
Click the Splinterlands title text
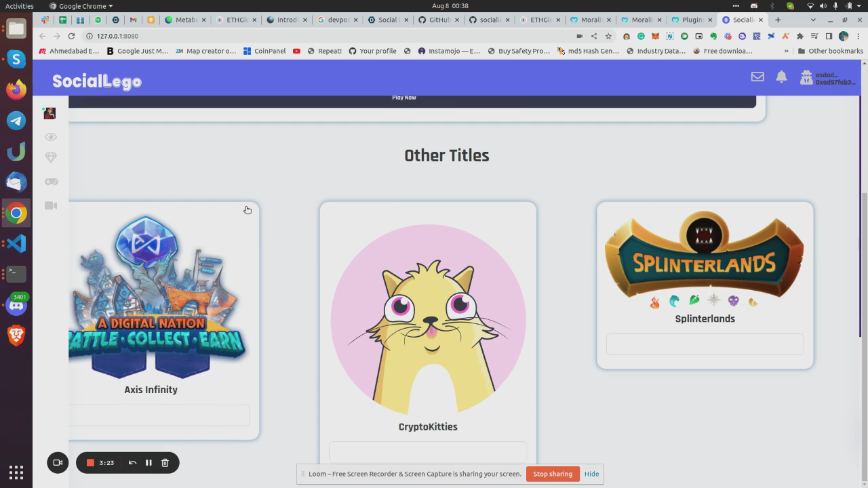[x=705, y=319]
